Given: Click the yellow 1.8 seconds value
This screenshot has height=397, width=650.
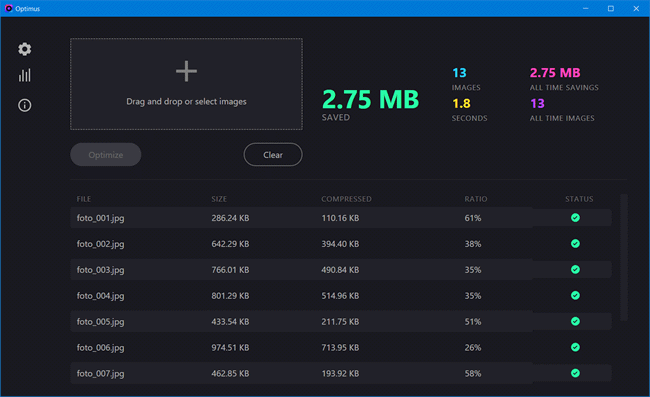Looking at the screenshot, I should click(461, 104).
